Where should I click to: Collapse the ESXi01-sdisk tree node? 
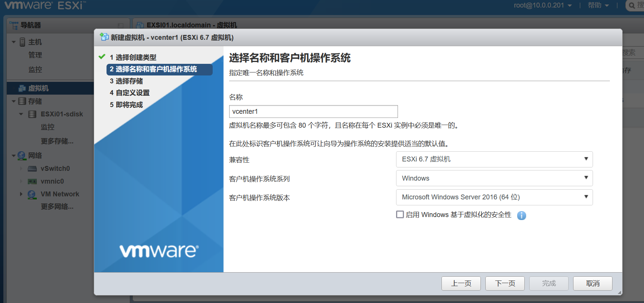(x=21, y=114)
